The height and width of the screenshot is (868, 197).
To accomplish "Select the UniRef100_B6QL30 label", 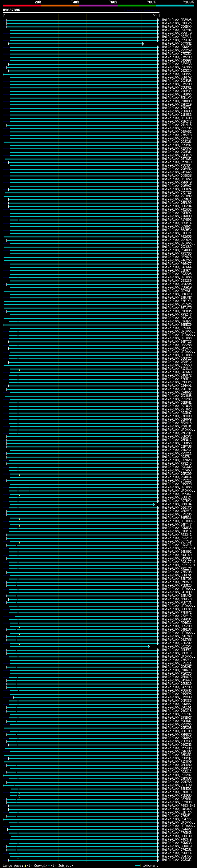I will pyautogui.click(x=176, y=836).
